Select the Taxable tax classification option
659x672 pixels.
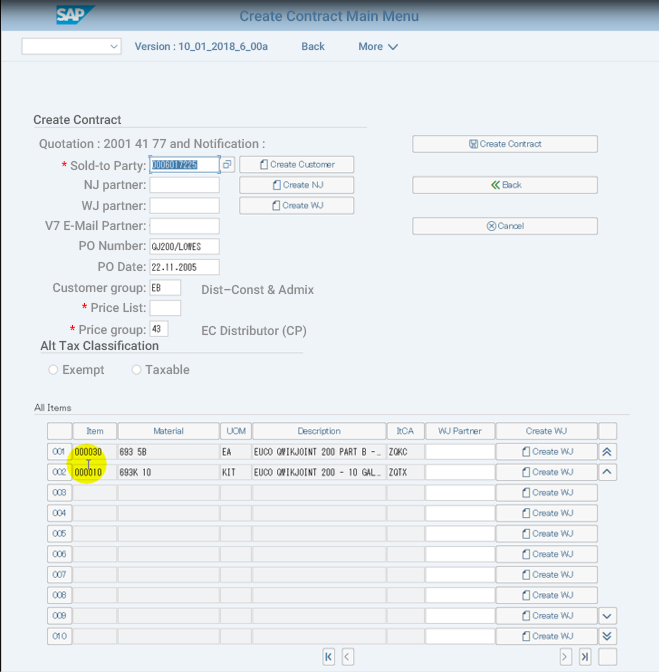pyautogui.click(x=137, y=370)
